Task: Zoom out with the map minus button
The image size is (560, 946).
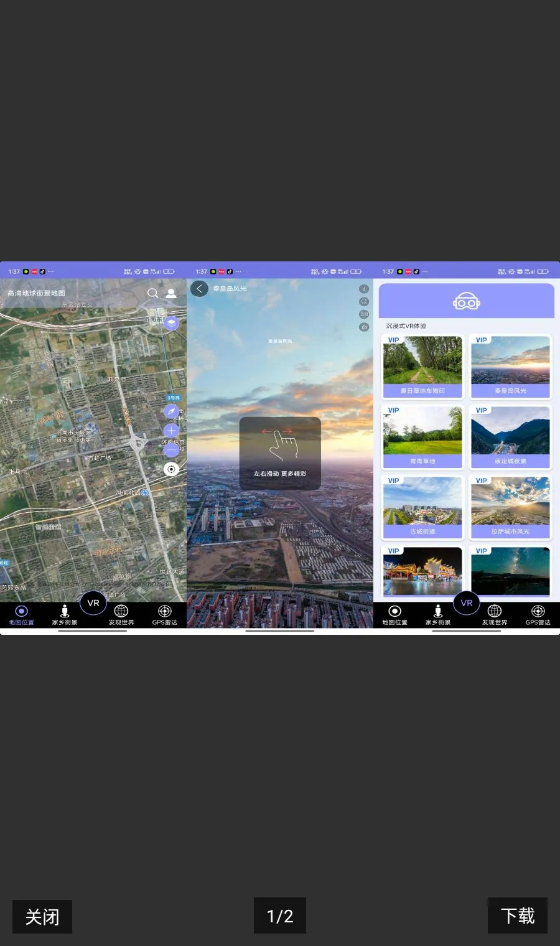Action: pos(171,450)
